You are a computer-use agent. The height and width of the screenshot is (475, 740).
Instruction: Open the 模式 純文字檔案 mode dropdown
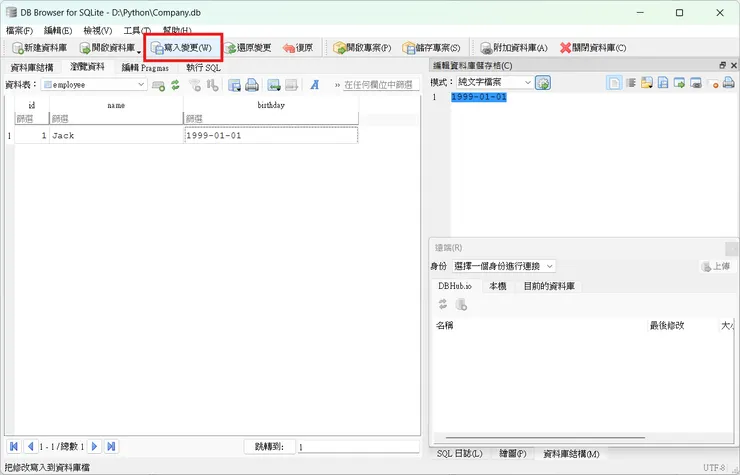pyautogui.click(x=495, y=82)
